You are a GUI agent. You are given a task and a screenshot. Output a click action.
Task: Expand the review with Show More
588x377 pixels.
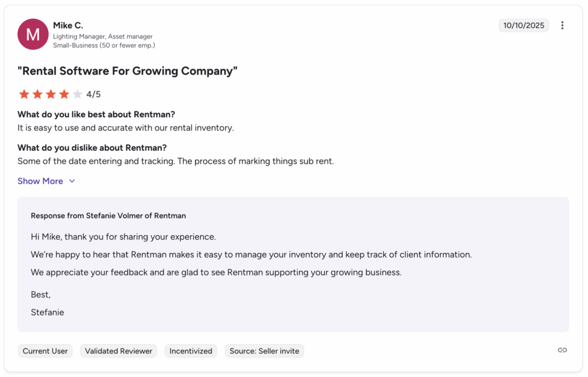[x=40, y=181]
